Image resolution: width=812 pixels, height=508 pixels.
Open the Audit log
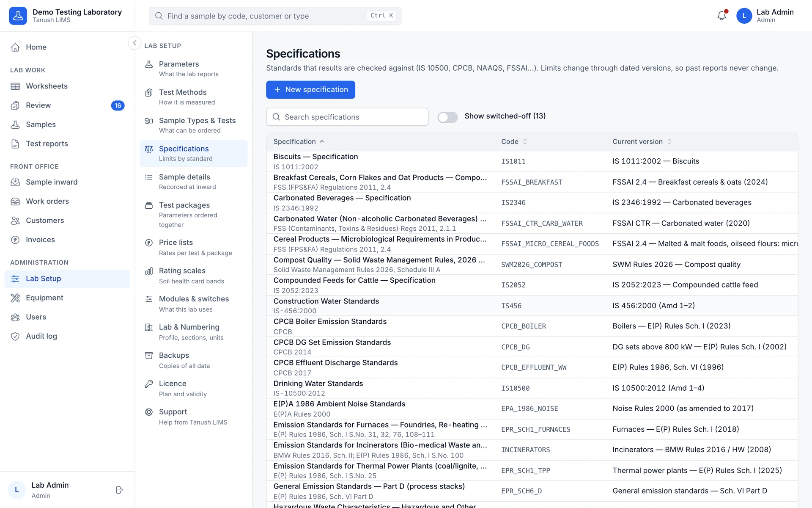point(67,336)
